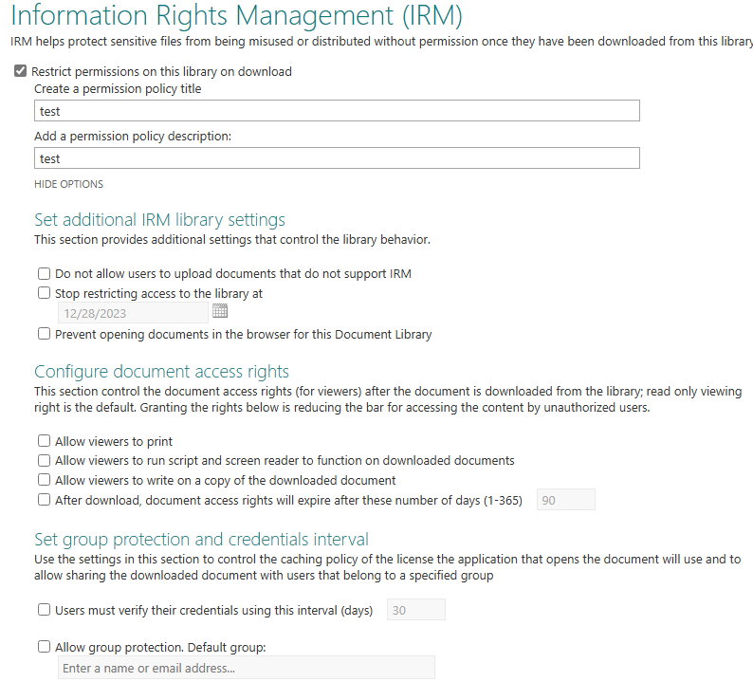Image resolution: width=753 pixels, height=700 pixels.
Task: Enable Do not allow users to upload non-IRM documents
Action: coord(45,274)
